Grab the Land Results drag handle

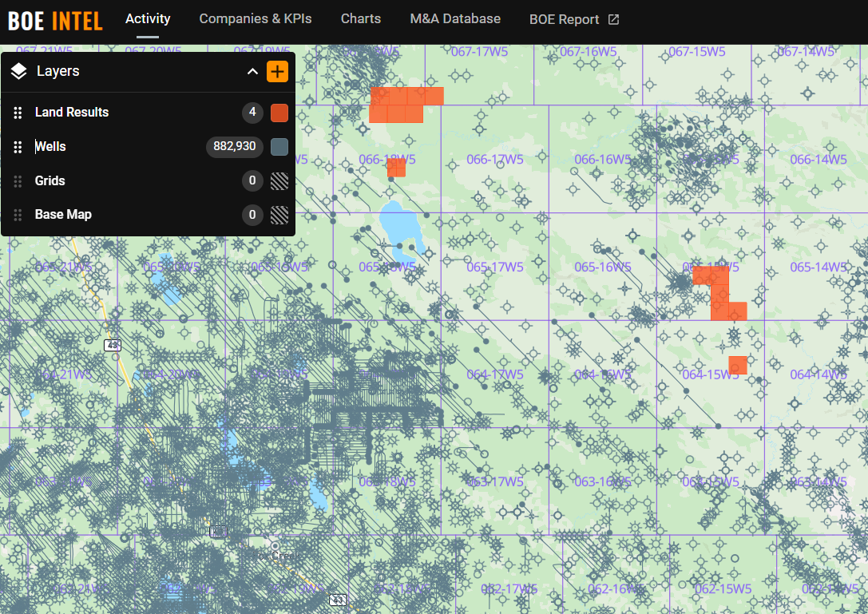pos(18,113)
